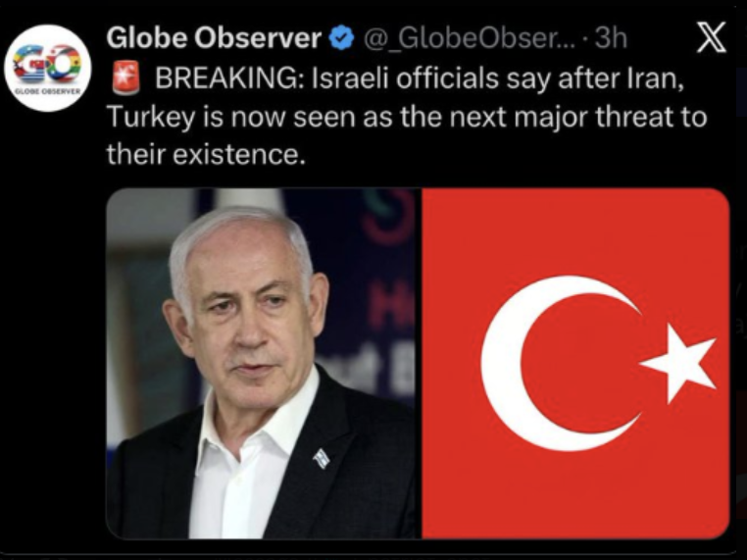The width and height of the screenshot is (747, 560).
Task: Click the solid red background of the flag
Action: pos(572,229)
